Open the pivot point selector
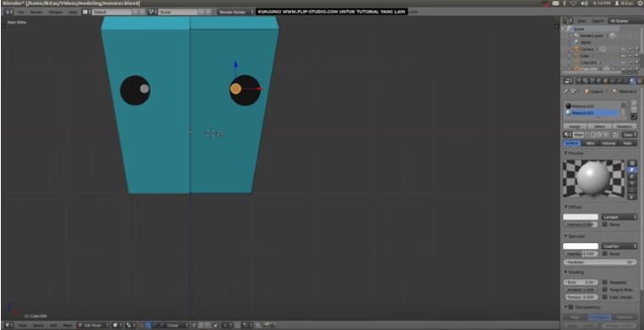Image resolution: width=644 pixels, height=330 pixels. (131, 325)
